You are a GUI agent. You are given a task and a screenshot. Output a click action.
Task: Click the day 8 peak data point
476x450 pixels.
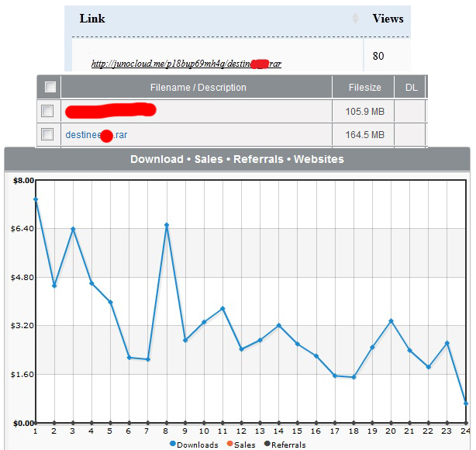point(167,225)
